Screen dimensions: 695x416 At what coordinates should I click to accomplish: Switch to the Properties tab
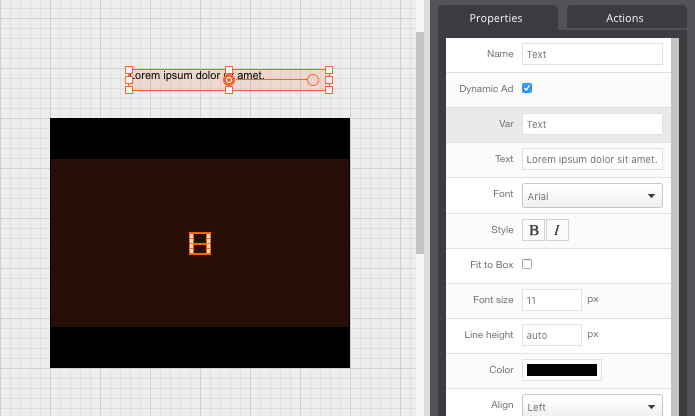click(497, 18)
